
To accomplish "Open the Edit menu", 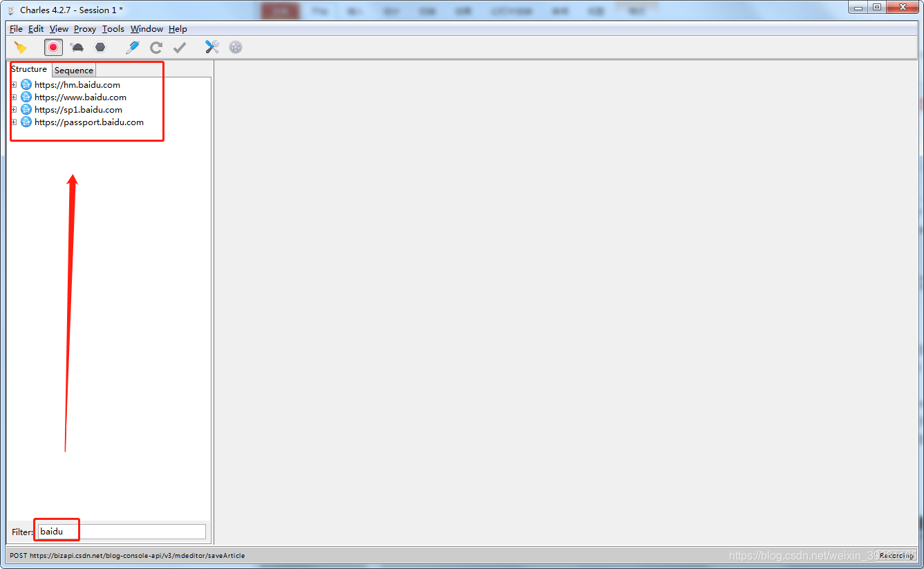I will [36, 29].
